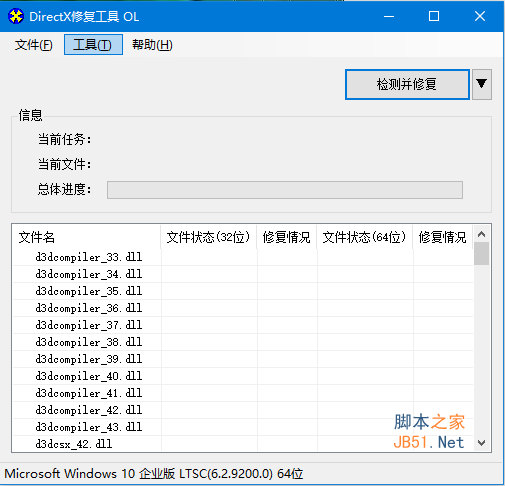Select row d3dcompiler_39.dll

tap(243, 359)
